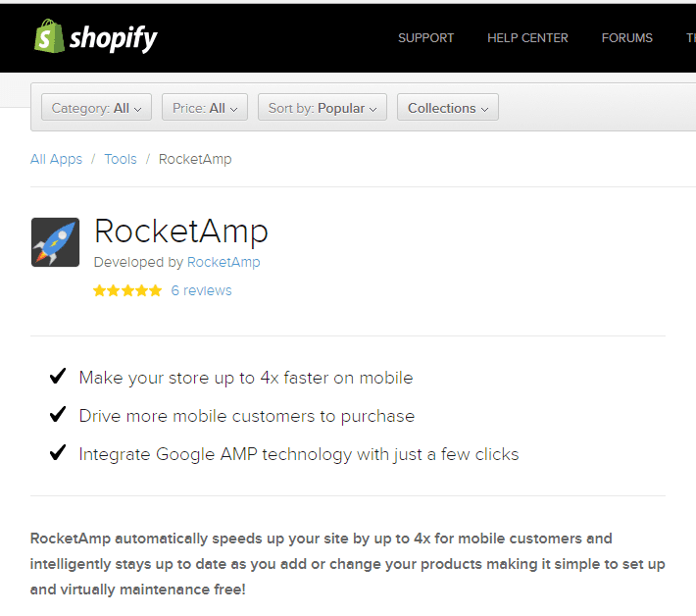Click the RocketAmp breadcrumb current page text
The image size is (696, 616).
click(x=195, y=159)
